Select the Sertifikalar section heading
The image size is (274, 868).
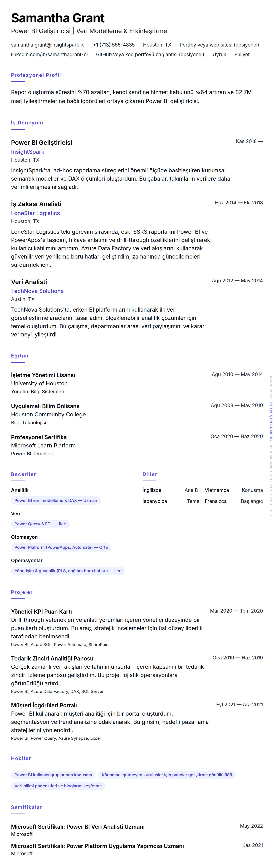[x=27, y=807]
